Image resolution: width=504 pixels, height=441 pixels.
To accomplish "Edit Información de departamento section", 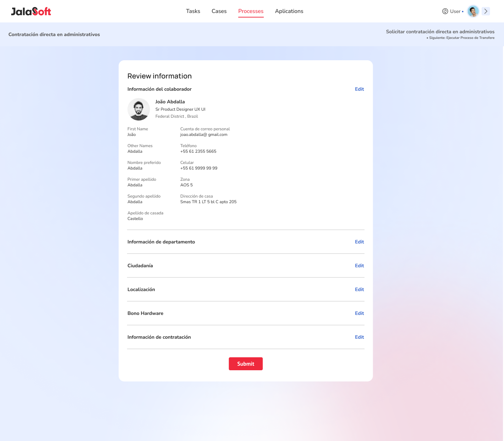I will point(359,242).
